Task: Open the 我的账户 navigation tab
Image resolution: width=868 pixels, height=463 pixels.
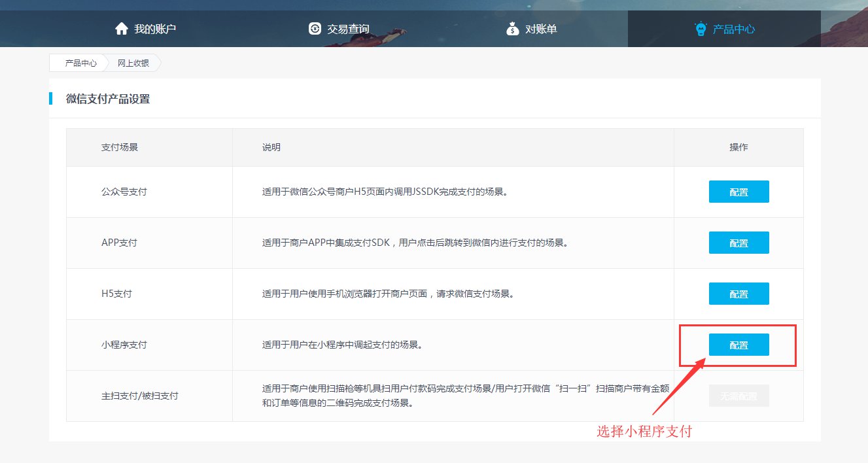Action: (145, 29)
